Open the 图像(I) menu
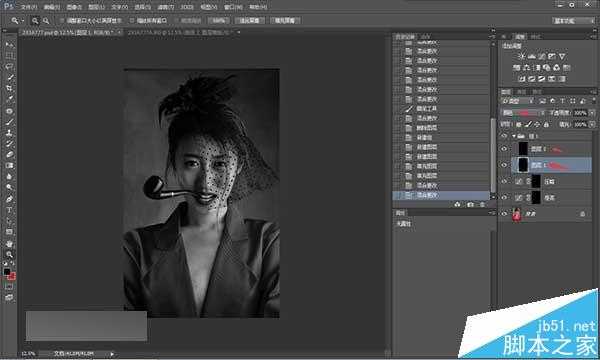This screenshot has width=600, height=360. pos(73,7)
